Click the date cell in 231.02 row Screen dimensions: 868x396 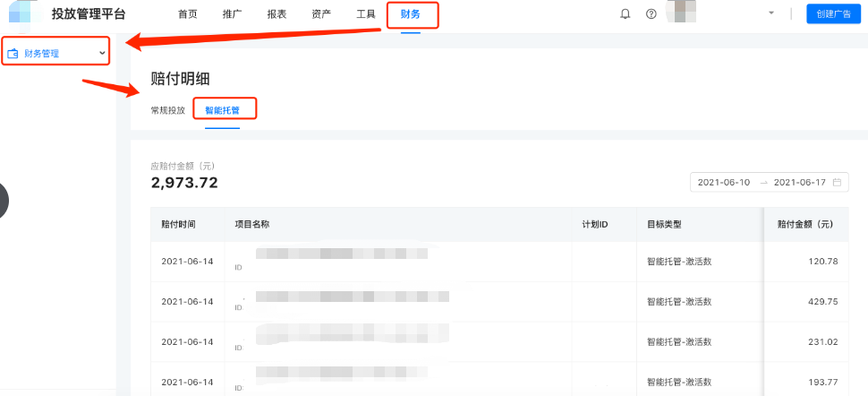click(x=187, y=341)
